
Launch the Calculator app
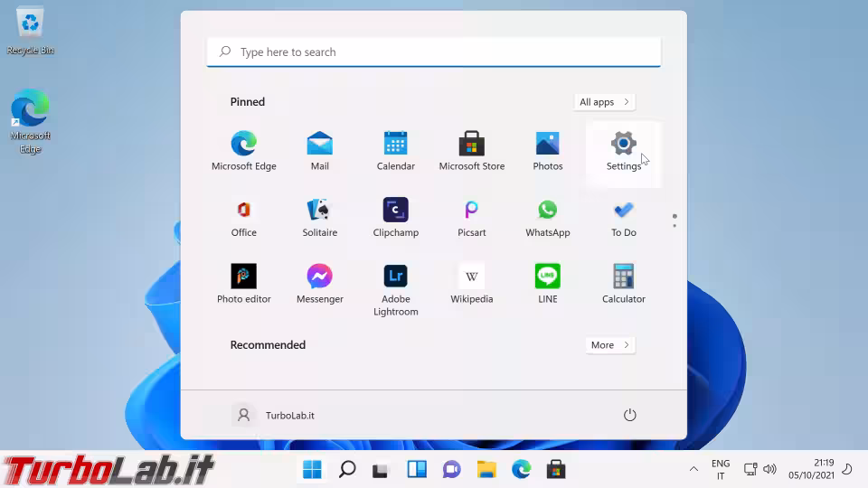click(623, 284)
